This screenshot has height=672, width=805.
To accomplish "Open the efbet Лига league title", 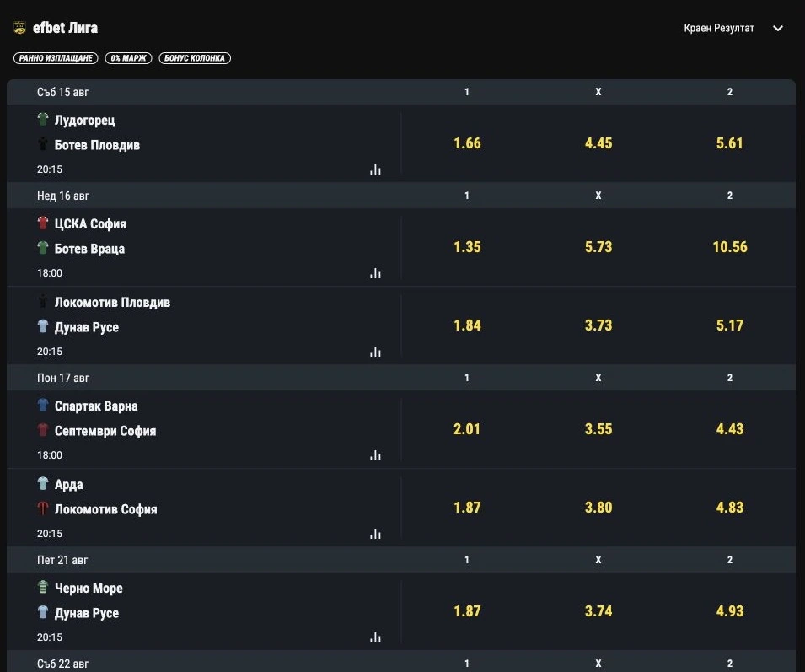I will click(x=65, y=28).
